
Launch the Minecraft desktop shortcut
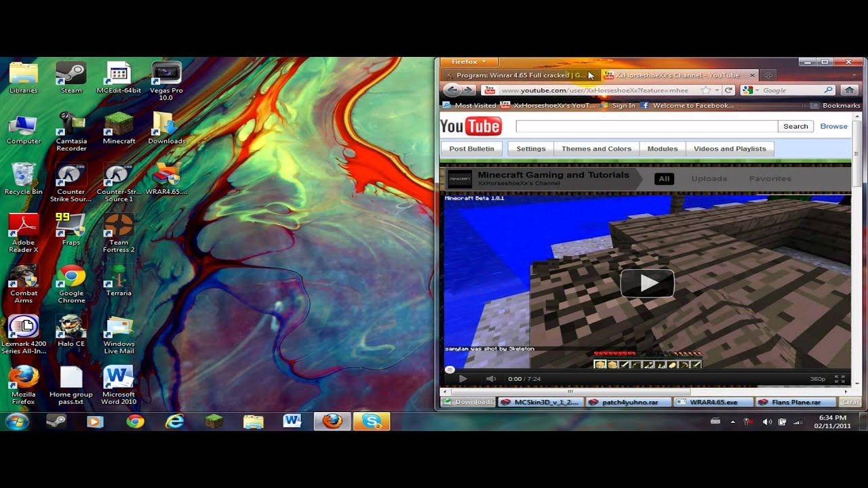point(119,129)
